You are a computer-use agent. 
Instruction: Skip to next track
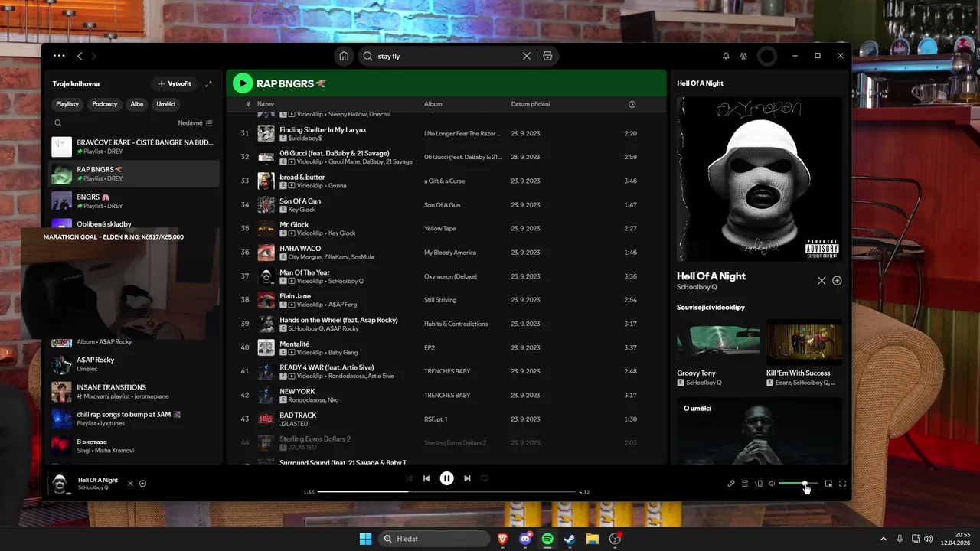[x=467, y=478]
